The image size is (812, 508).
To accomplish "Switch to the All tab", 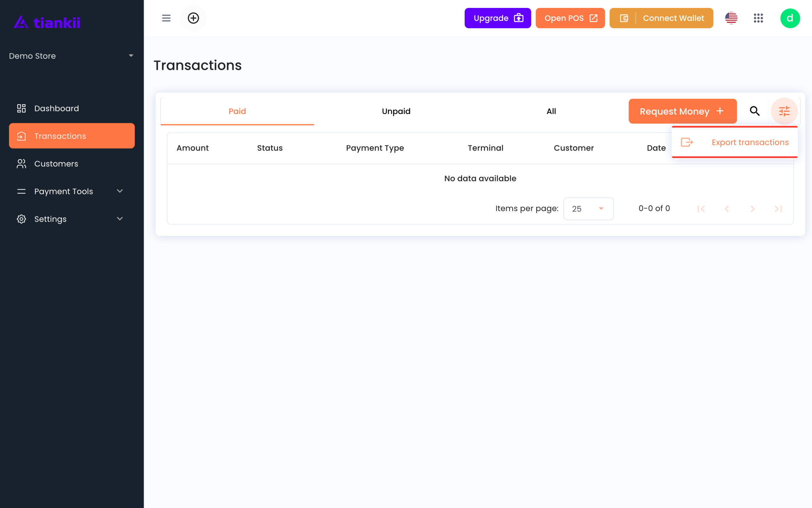I will coord(551,111).
